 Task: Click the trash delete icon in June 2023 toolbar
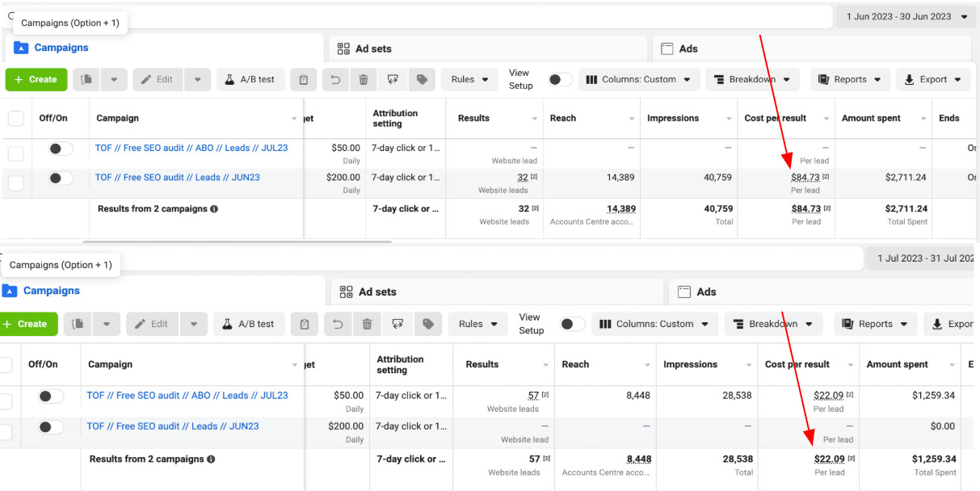(x=364, y=79)
